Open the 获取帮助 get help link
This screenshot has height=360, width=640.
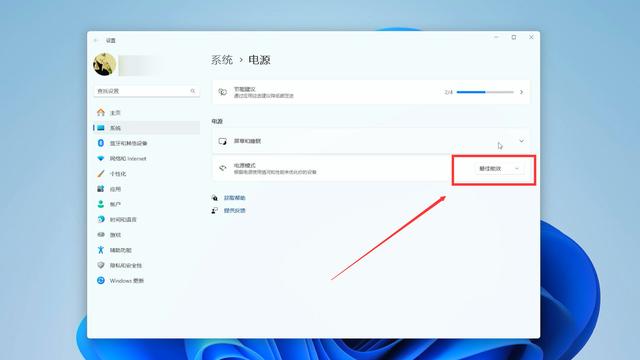point(234,198)
